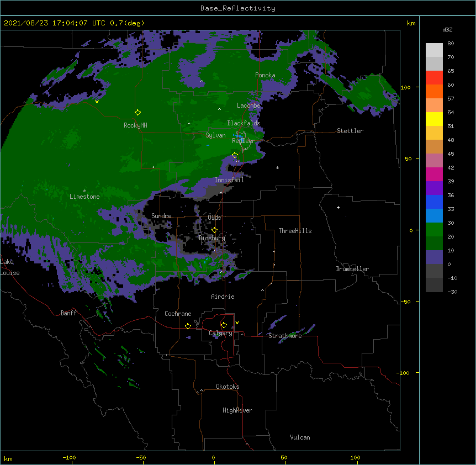Click the Innisfail city label
Screen dimensions: 476x465
coord(229,180)
